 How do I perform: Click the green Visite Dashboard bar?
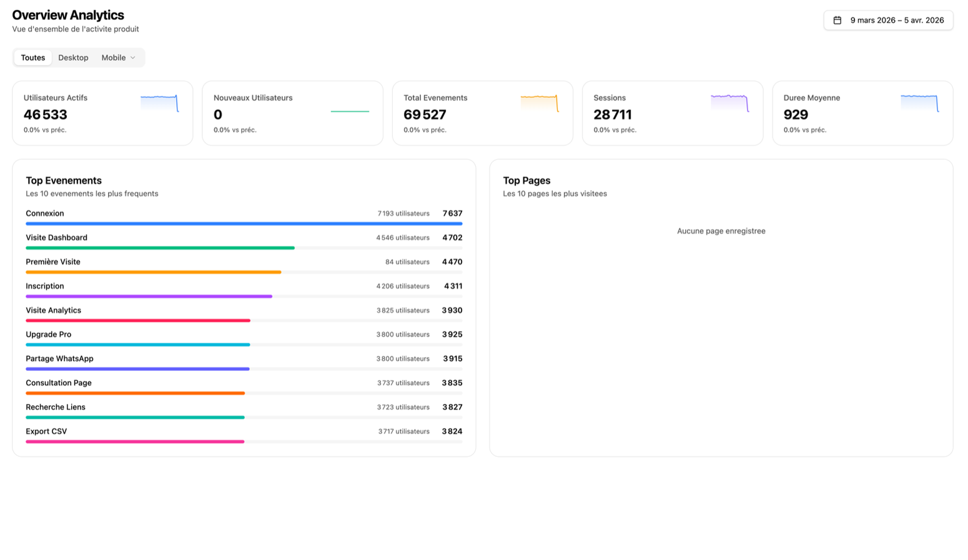pyautogui.click(x=160, y=248)
